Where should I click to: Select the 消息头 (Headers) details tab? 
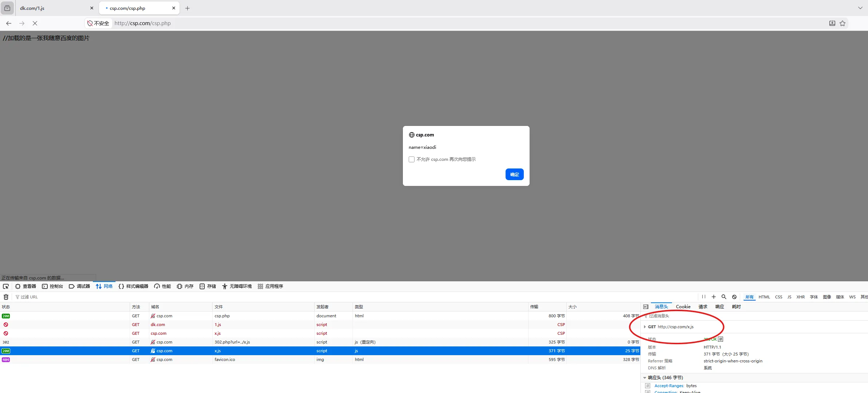click(x=661, y=307)
